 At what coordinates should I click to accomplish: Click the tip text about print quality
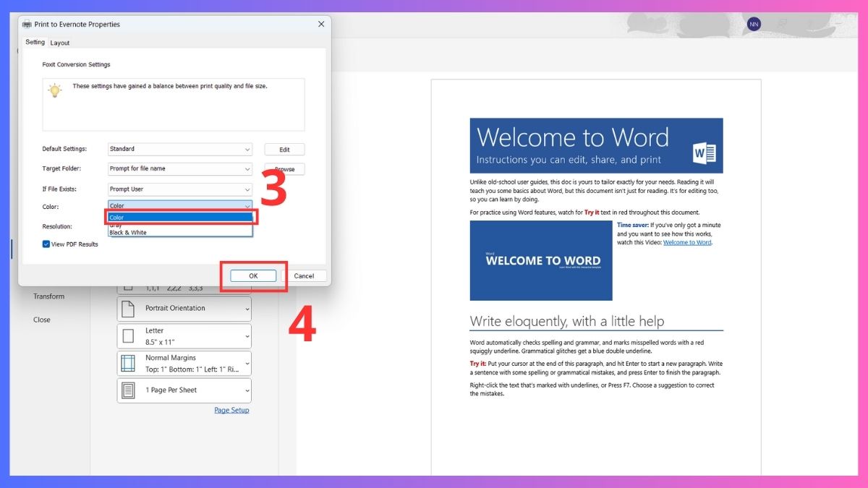coord(170,86)
